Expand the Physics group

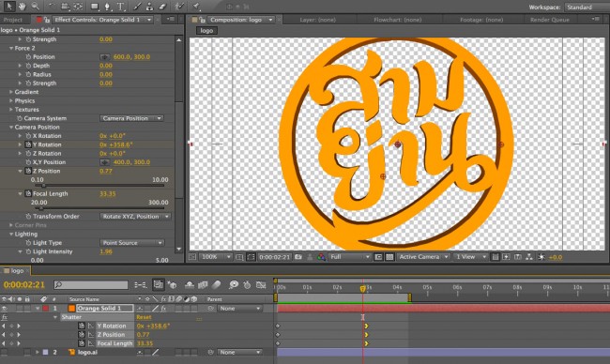coord(11,100)
